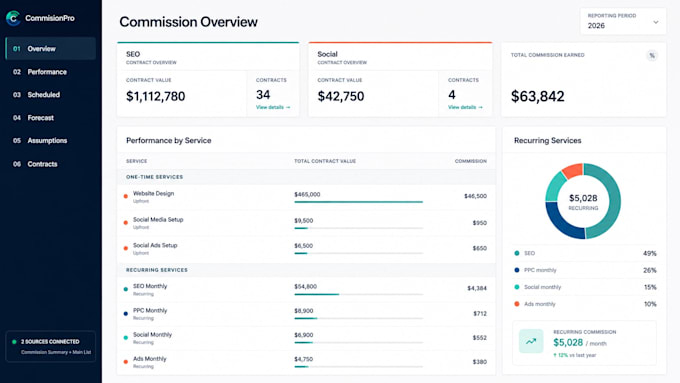
Task: Click the $465,000 contract value
Action: pos(307,194)
